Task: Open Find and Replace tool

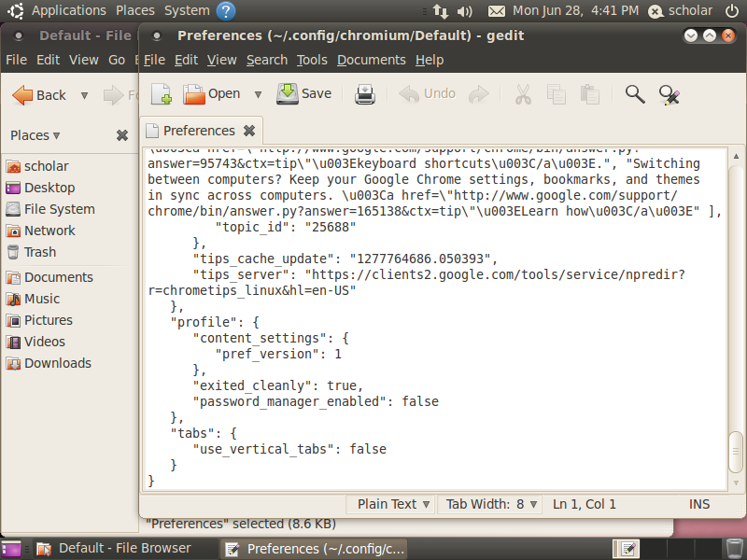Action: click(x=669, y=95)
